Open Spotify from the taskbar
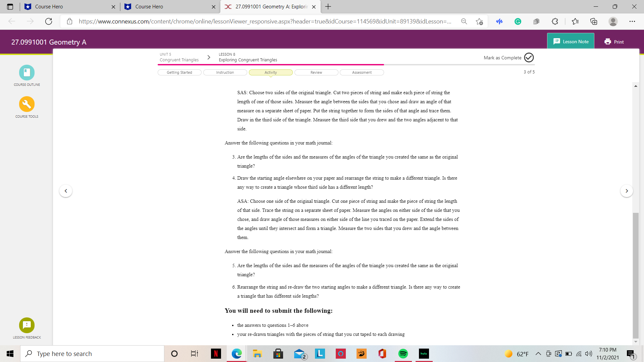The image size is (644, 362). 403,354
